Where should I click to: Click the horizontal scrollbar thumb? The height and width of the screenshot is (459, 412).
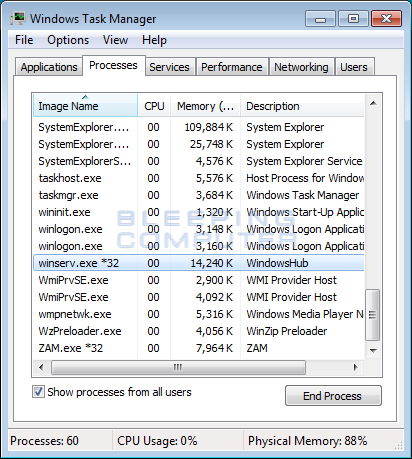tap(178, 368)
